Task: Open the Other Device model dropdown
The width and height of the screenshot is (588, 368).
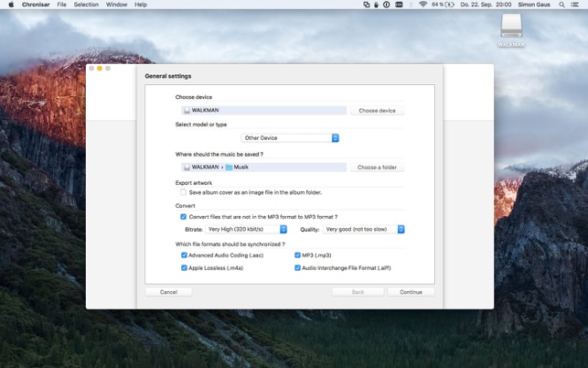Action: (289, 138)
